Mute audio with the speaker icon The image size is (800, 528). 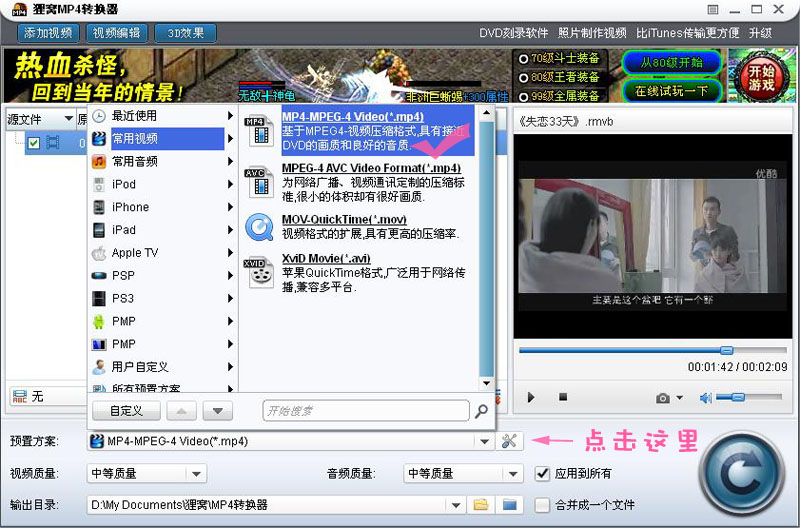(706, 398)
